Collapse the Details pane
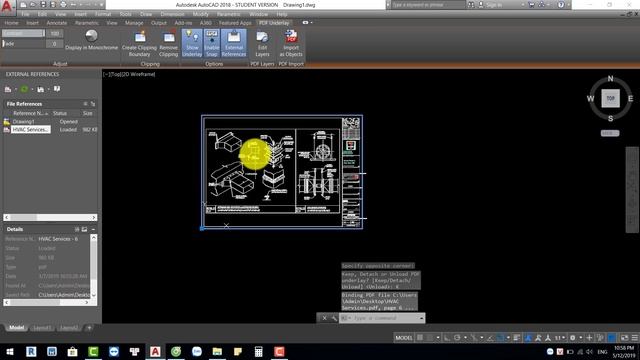 (x=93, y=229)
